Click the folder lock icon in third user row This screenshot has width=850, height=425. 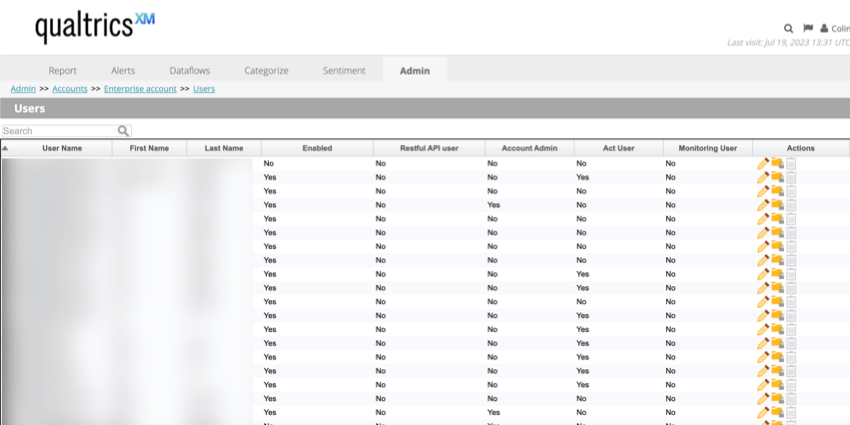pos(777,191)
